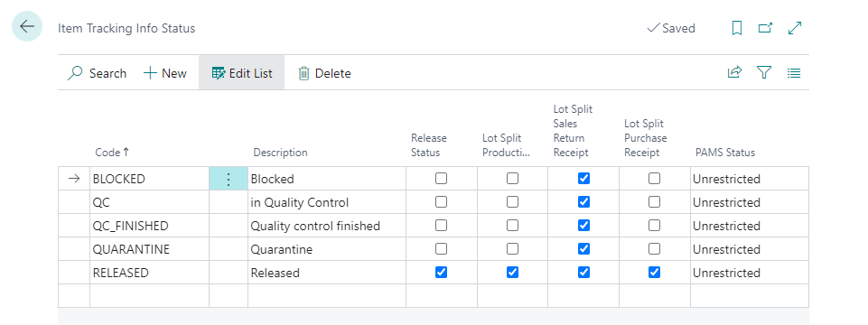868x325 pixels.
Task: Click empty Description cell in new row
Action: click(x=327, y=295)
